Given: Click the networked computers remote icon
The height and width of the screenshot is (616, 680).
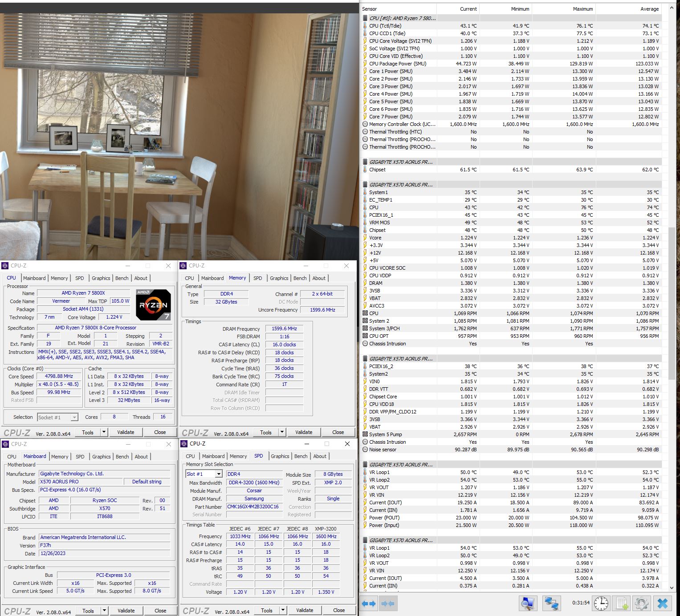Looking at the screenshot, I should click(x=551, y=604).
